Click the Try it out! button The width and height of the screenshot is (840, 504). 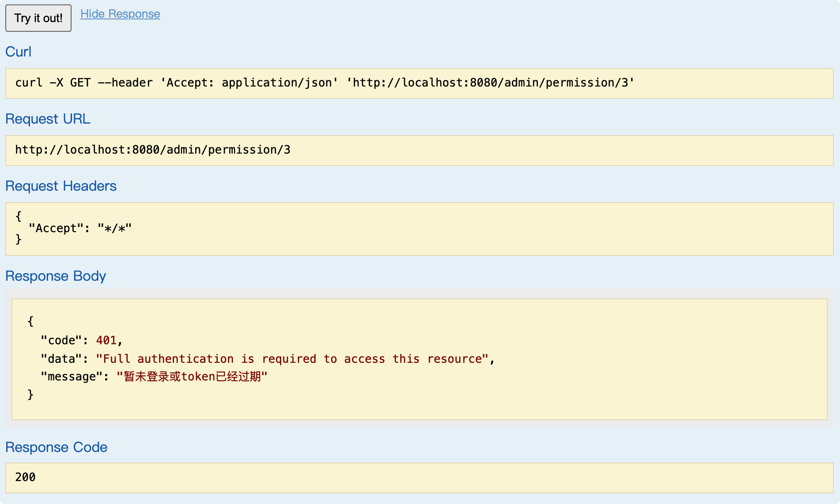click(38, 18)
